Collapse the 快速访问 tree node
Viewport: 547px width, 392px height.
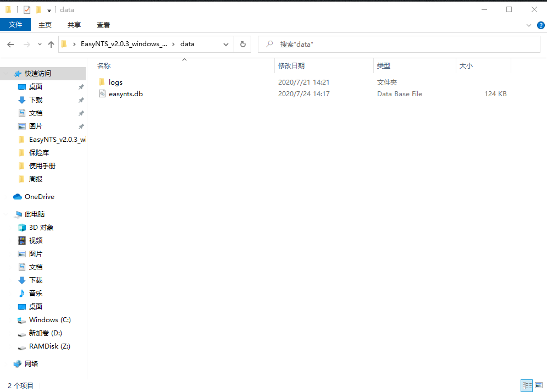point(6,74)
